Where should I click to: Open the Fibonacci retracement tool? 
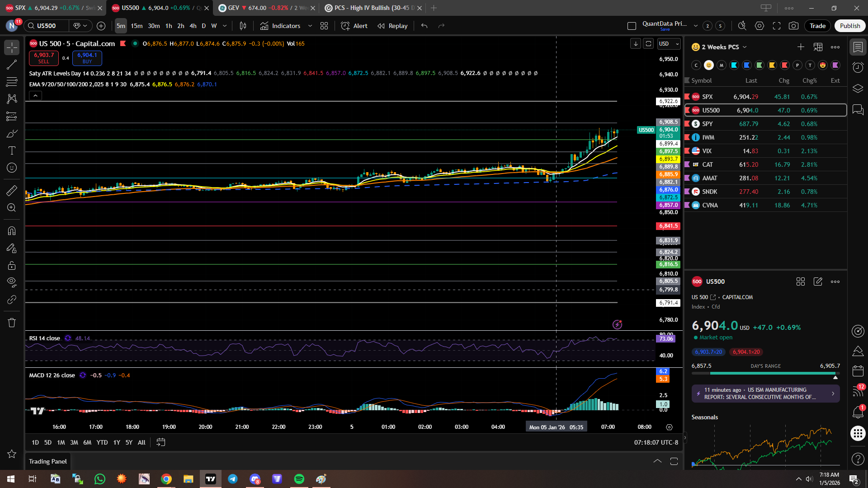pos(12,82)
